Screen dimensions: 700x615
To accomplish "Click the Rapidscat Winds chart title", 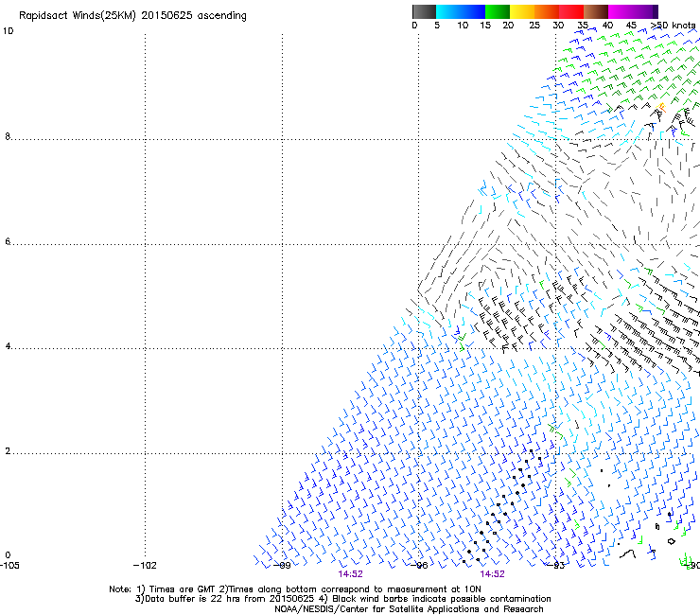I will tap(132, 16).
